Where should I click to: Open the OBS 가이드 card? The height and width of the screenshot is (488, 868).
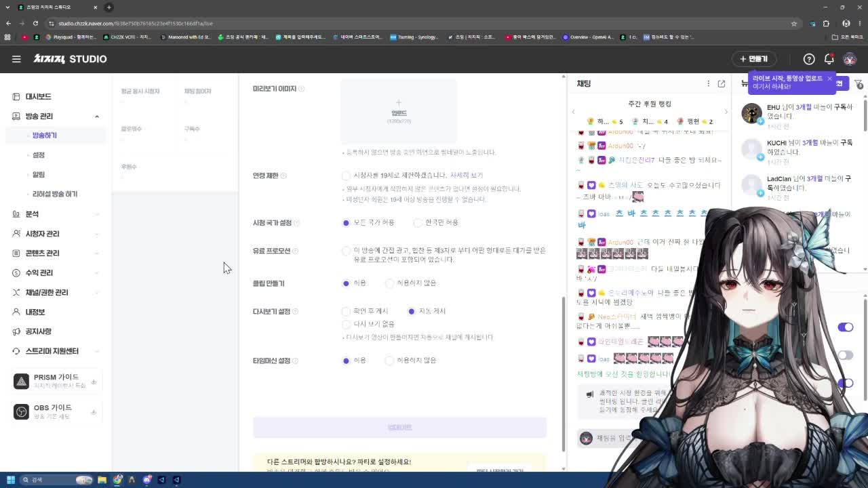point(57,411)
